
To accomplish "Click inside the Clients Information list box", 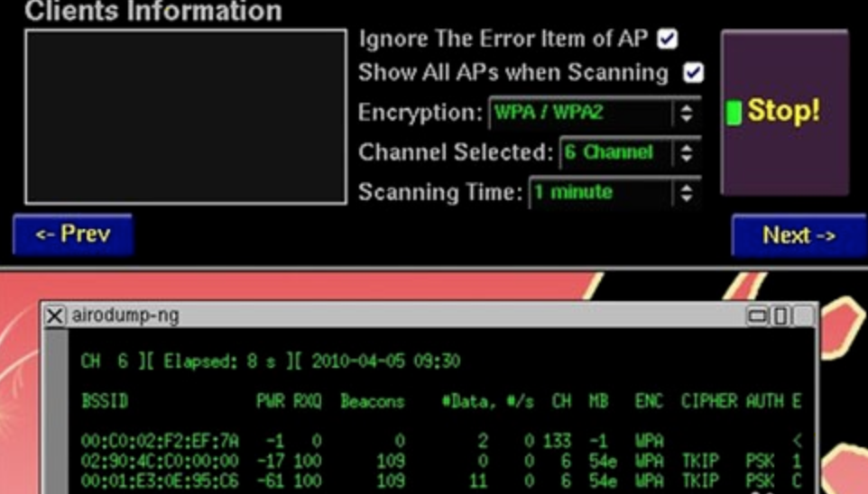I will (186, 117).
